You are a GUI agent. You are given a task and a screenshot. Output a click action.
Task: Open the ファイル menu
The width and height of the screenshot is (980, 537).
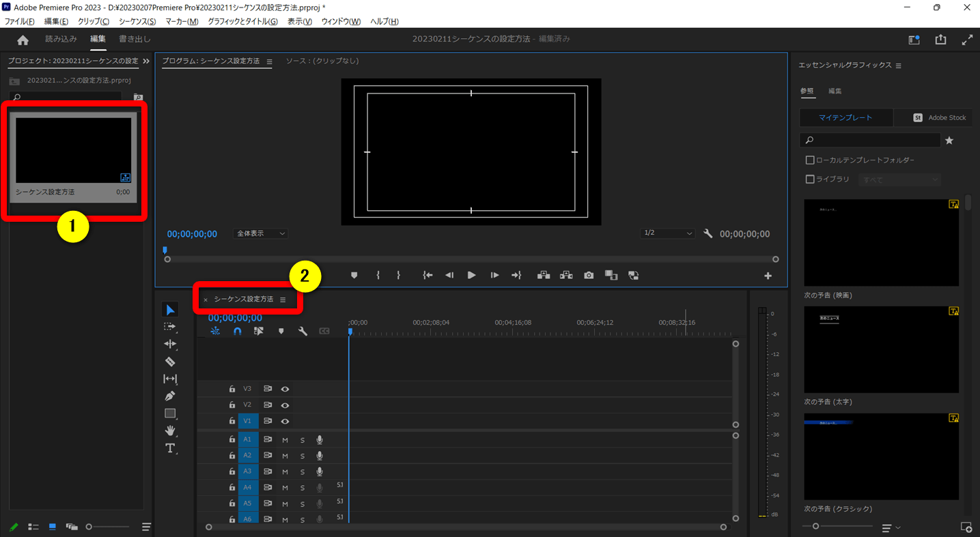[x=20, y=22]
